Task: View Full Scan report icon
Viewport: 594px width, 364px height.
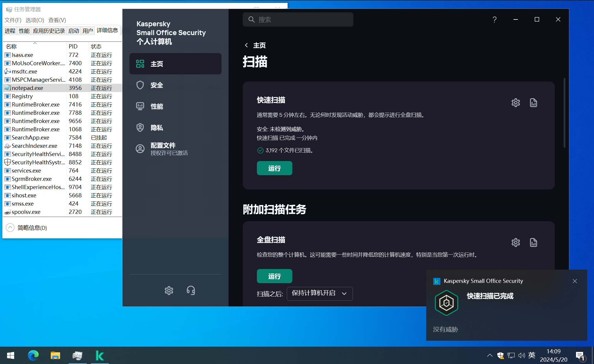Action: 533,242
